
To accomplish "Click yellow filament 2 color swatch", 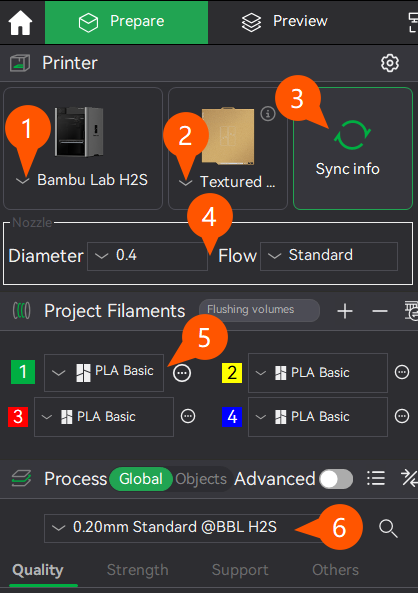I will [x=232, y=373].
